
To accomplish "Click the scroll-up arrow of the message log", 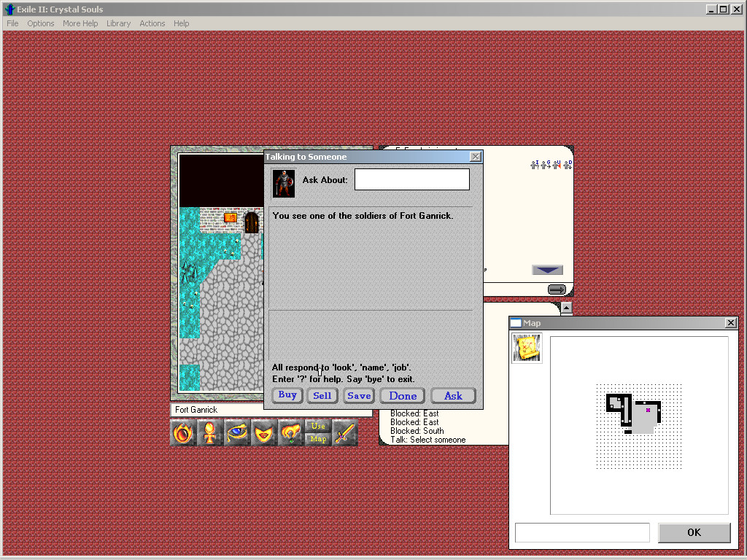I will [x=566, y=308].
